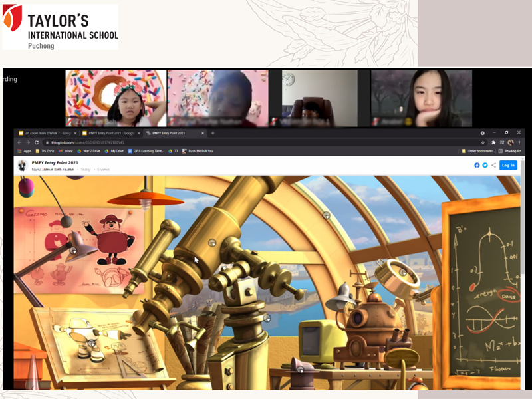Go forward in browser history
This screenshot has height=399, width=532.
(x=28, y=142)
